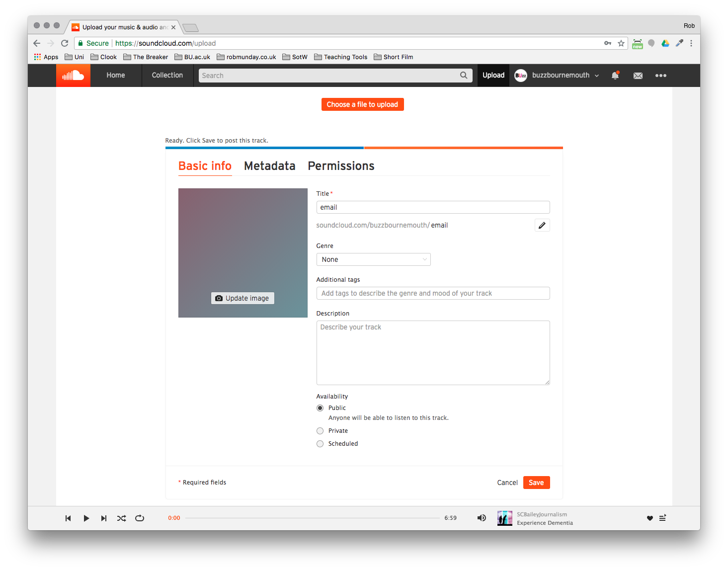Click the buzzbournemouth profile avatar

point(521,76)
